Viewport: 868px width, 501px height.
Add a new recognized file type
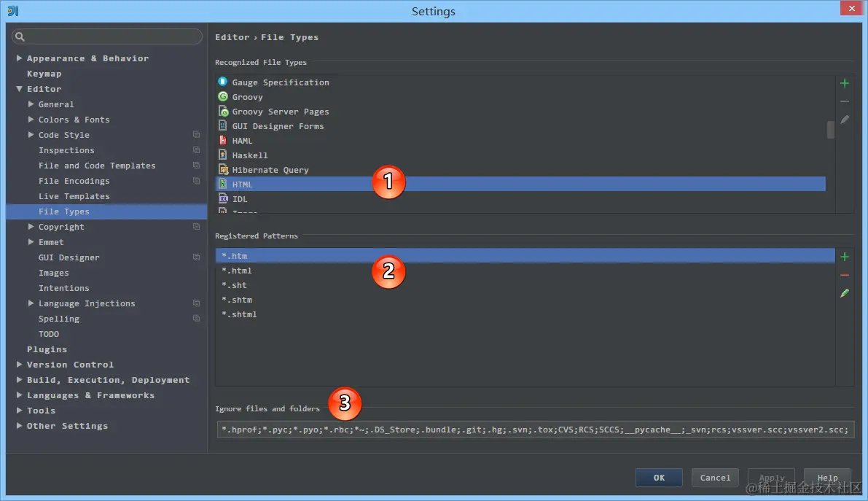click(844, 82)
